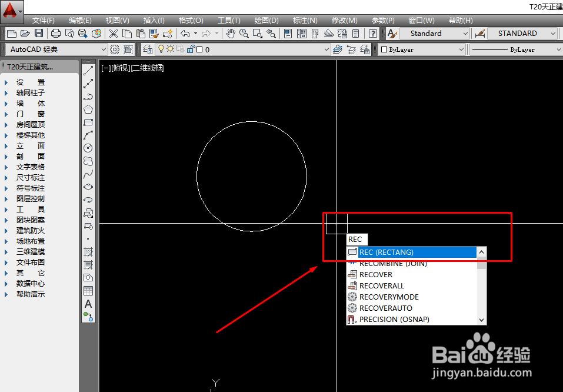
Task: Select the Circle draw tool
Action: tap(88, 148)
